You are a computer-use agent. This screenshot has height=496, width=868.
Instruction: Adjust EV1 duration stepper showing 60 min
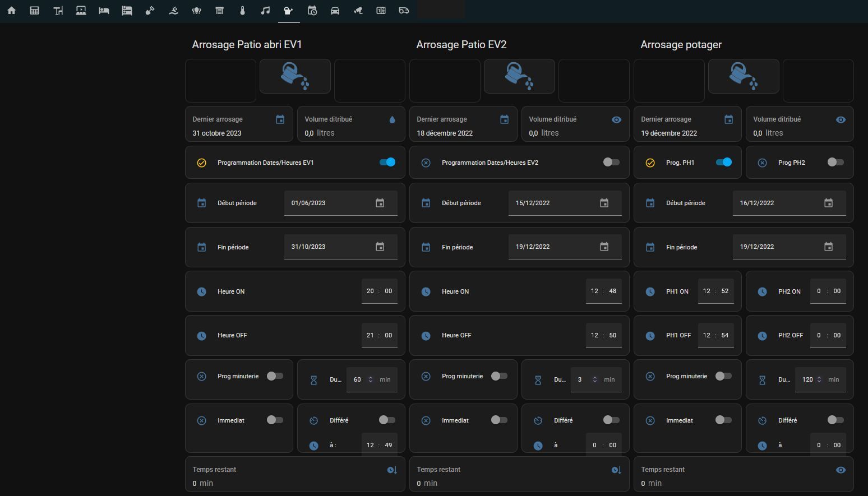click(370, 379)
